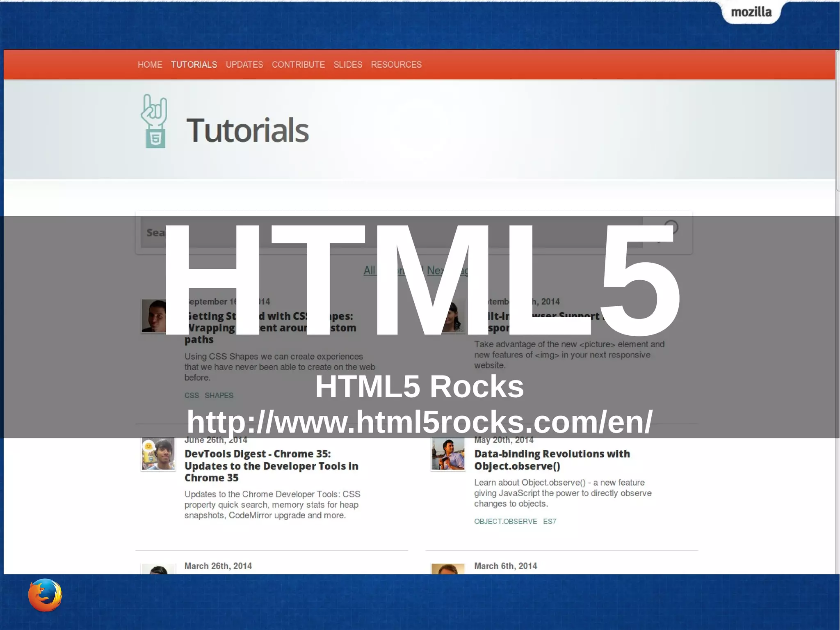This screenshot has height=630, width=840.
Task: Open the RESOURCES navigation item
Action: (x=396, y=65)
